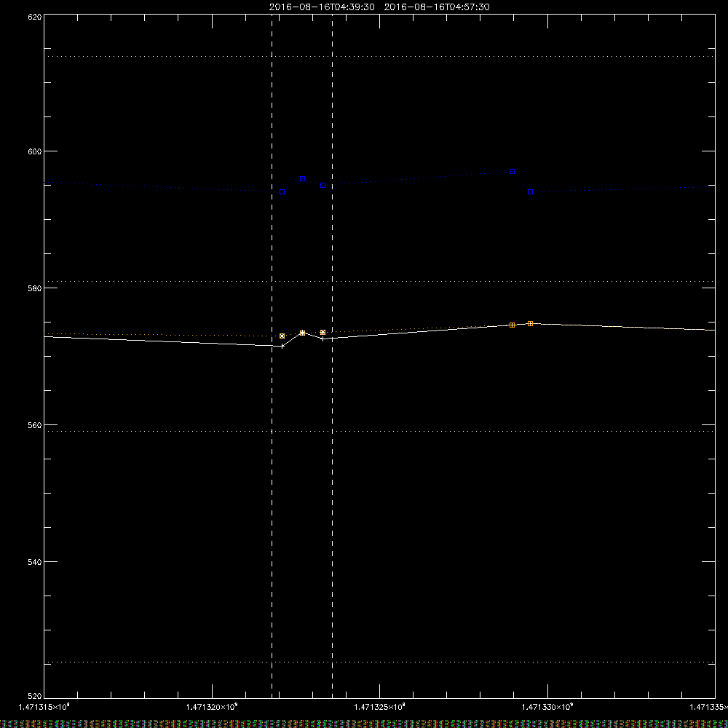Click the end timestamp 2016-08-16T04:57:30
The height and width of the screenshot is (728, 728).
point(437,7)
